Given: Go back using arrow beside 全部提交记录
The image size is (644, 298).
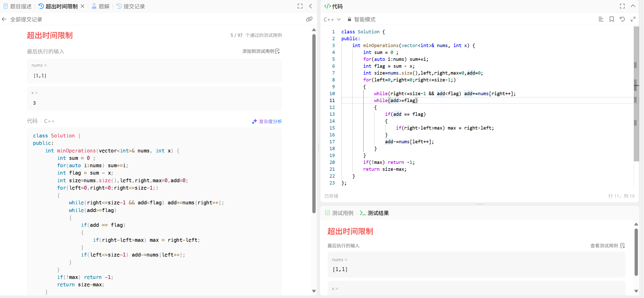Looking at the screenshot, I should pyautogui.click(x=4, y=19).
